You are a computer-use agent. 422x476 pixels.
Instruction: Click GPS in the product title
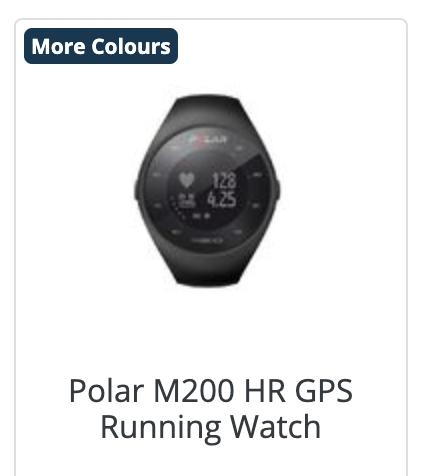click(324, 391)
